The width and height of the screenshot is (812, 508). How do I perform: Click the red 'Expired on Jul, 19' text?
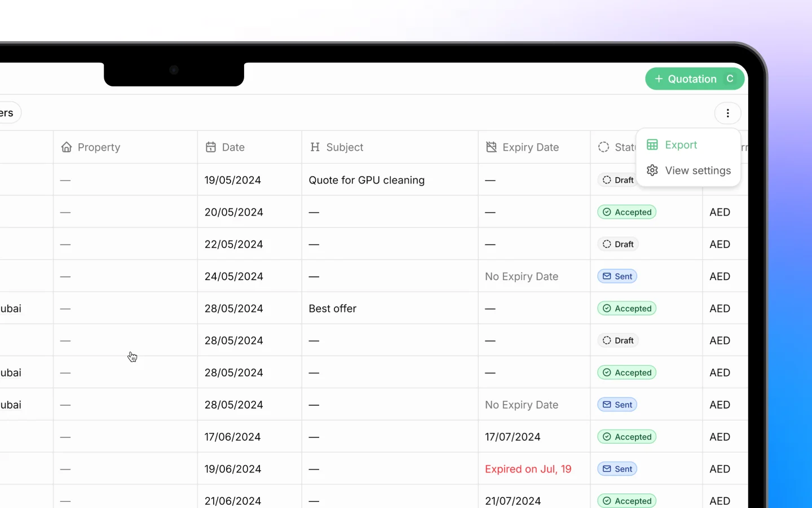(x=528, y=469)
